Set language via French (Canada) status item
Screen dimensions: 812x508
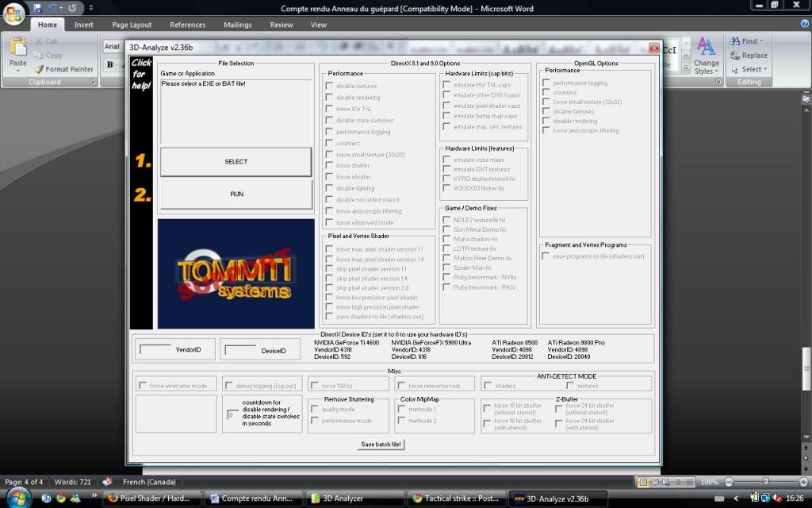coord(149,482)
